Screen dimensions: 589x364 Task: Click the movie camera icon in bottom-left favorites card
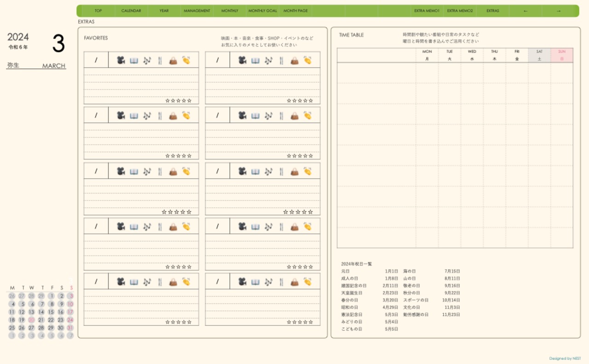coord(121,281)
